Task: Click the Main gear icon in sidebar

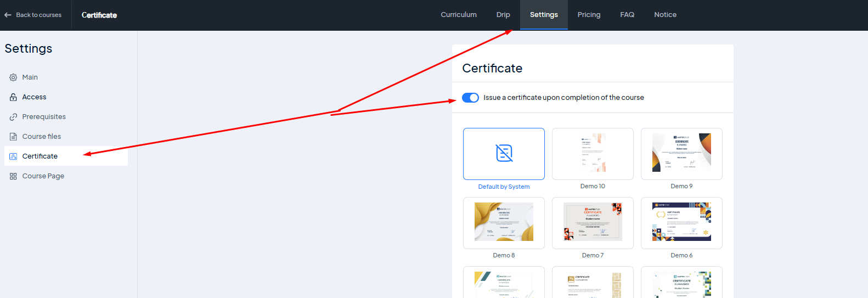Action: coord(13,77)
